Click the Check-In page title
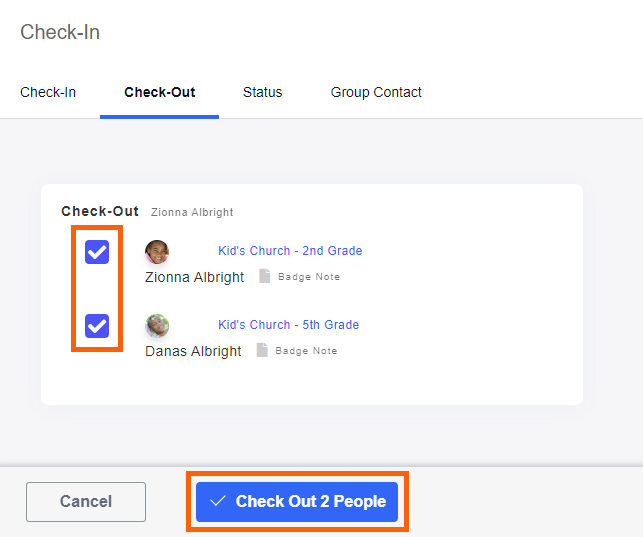Image resolution: width=643 pixels, height=537 pixels. pos(60,32)
